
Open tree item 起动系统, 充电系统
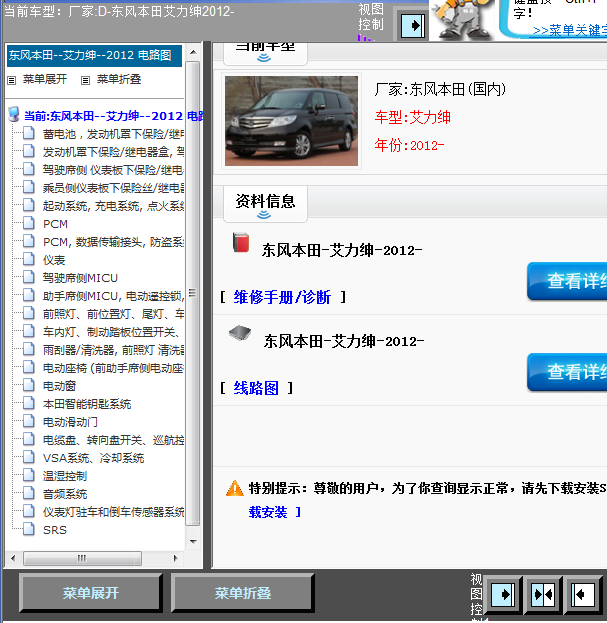click(113, 206)
